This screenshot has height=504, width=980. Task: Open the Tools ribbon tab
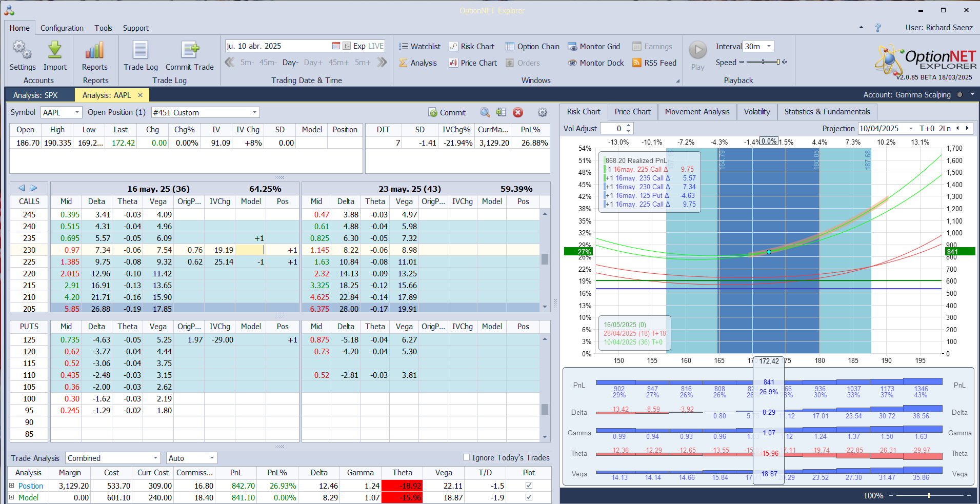[103, 28]
